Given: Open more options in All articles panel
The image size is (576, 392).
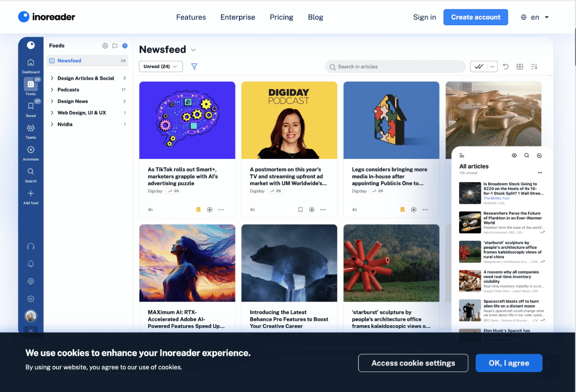Looking at the screenshot, I should [540, 172].
